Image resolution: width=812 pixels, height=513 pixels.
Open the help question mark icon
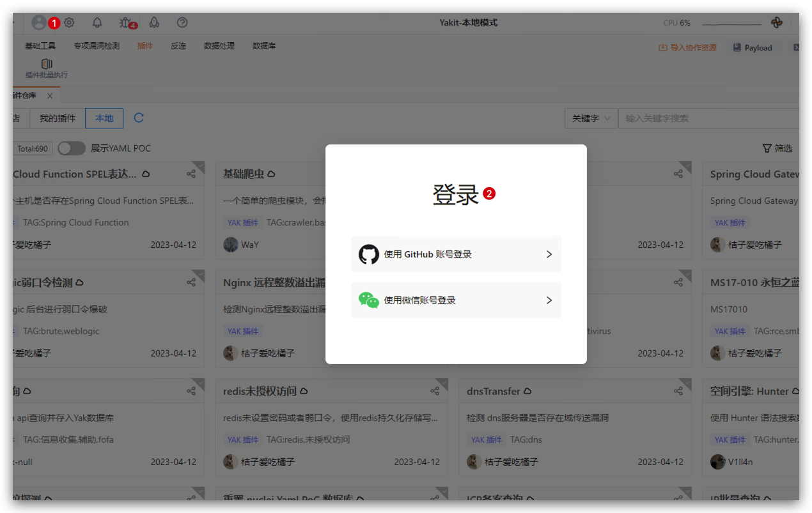[182, 22]
